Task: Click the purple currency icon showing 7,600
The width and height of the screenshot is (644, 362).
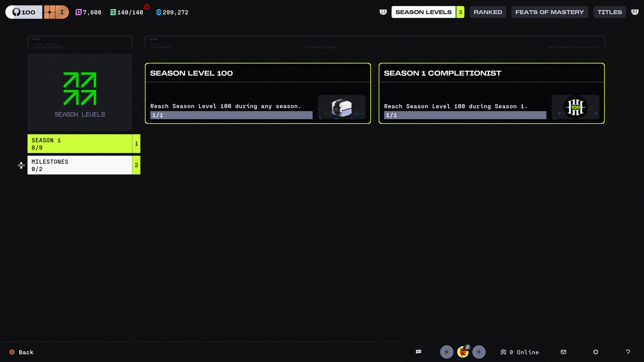Action: pos(78,12)
